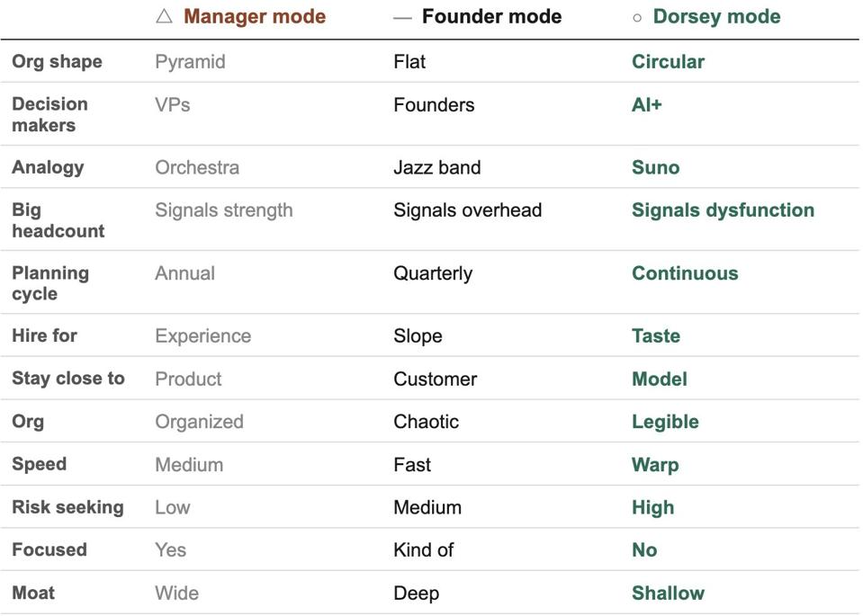Screen dimensions: 863x616
Task: Click Legible in the Org row
Action: coord(665,422)
